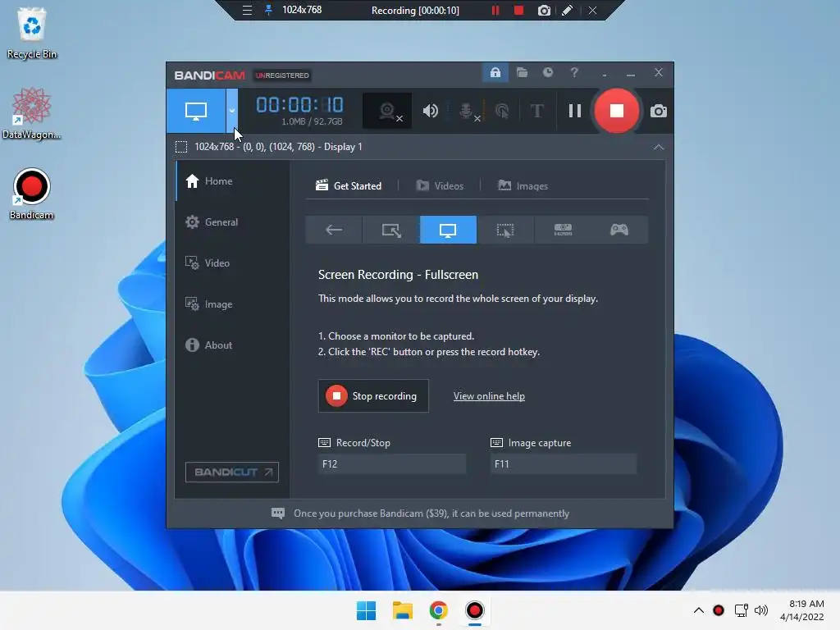Click the menu icon in the top recording bar
Image resolution: width=840 pixels, height=630 pixels.
pos(247,10)
